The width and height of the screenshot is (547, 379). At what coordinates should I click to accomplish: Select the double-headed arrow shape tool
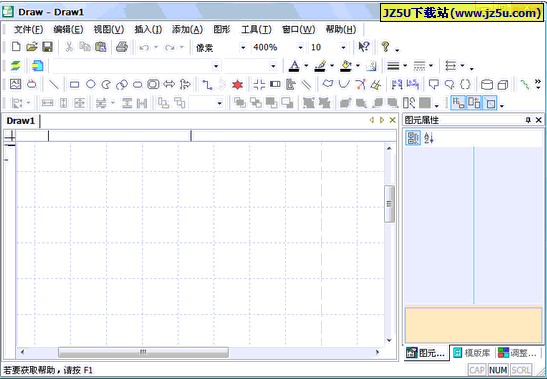(169, 84)
